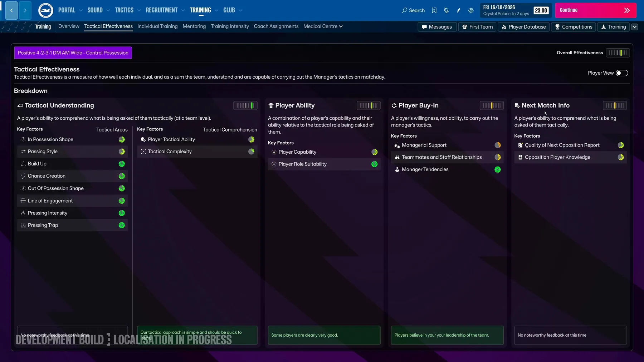The height and width of the screenshot is (362, 644).
Task: Click Manager Tendencies status pie icon
Action: point(497,169)
